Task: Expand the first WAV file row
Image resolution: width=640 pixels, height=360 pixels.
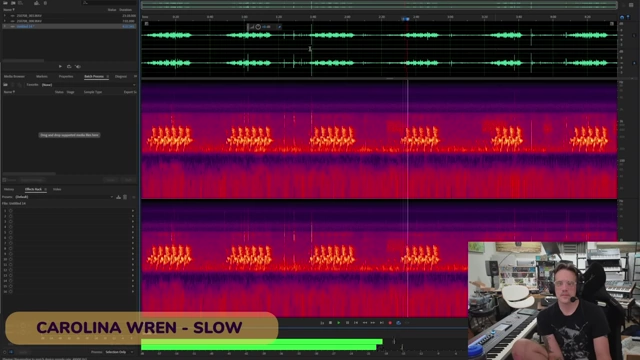Action: coord(4,16)
